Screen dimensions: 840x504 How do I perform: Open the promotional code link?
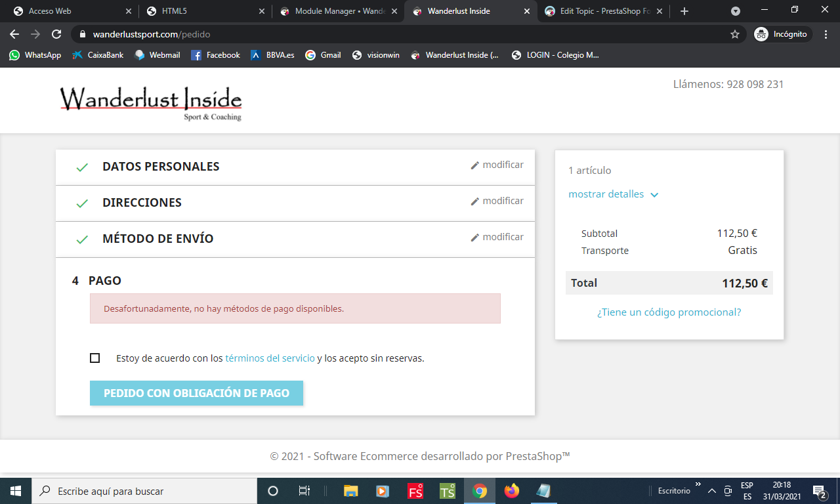tap(669, 312)
